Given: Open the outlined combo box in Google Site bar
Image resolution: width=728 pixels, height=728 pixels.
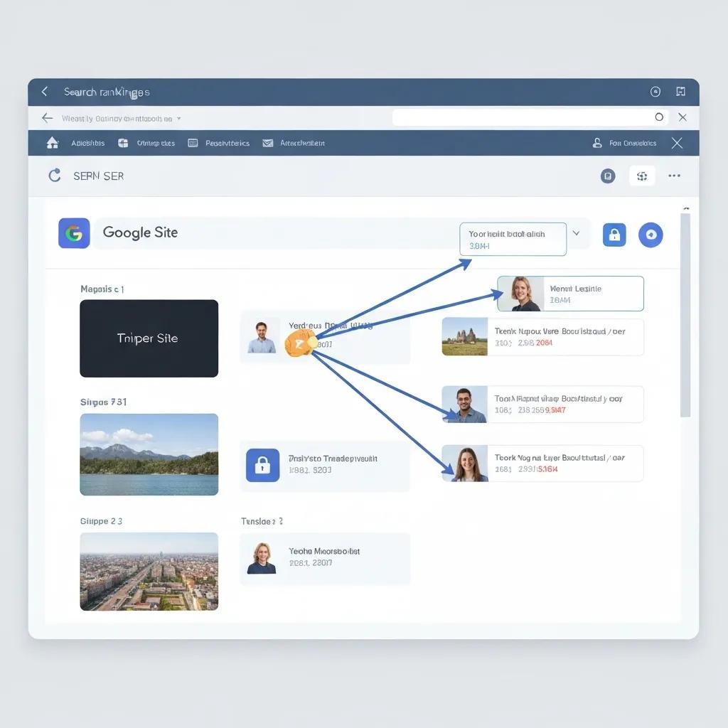Looking at the screenshot, I should [513, 239].
